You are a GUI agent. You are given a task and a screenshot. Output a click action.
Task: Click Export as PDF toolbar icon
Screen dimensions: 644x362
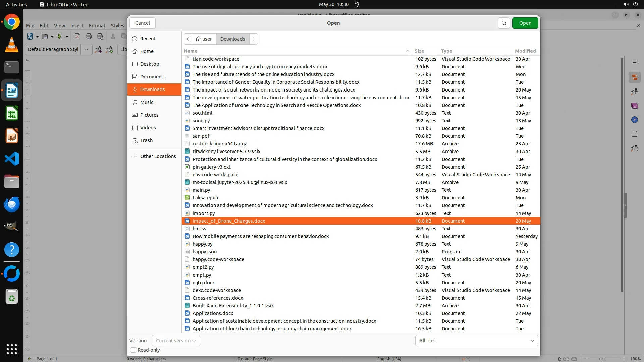pyautogui.click(x=77, y=37)
